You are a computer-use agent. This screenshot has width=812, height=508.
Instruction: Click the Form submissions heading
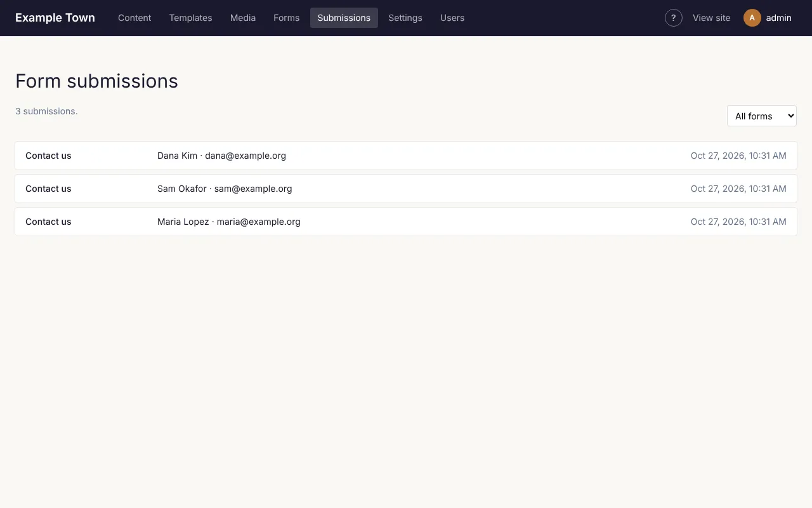click(x=96, y=81)
